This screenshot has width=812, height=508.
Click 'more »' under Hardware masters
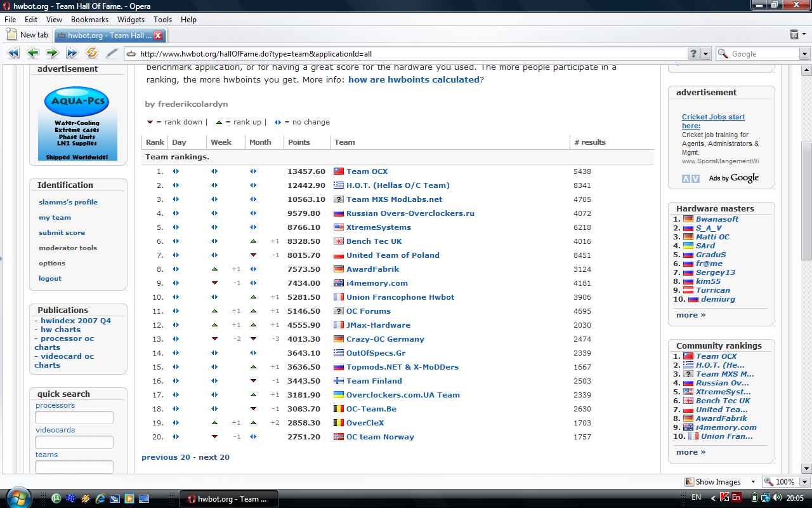point(691,315)
